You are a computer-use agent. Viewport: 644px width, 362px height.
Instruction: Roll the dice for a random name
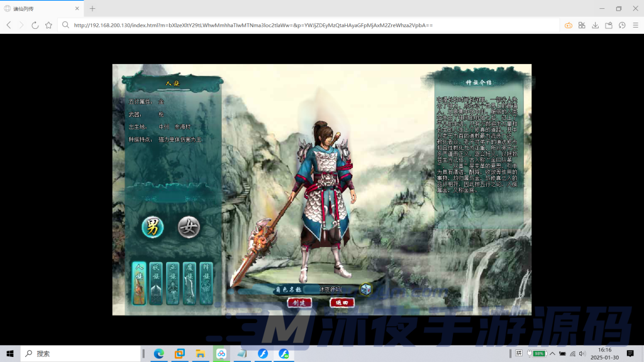click(x=365, y=289)
